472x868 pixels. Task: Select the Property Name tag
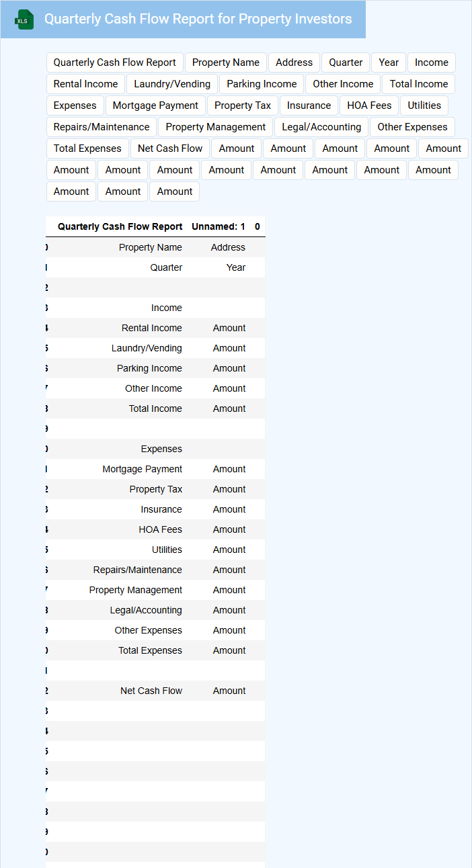click(x=226, y=62)
